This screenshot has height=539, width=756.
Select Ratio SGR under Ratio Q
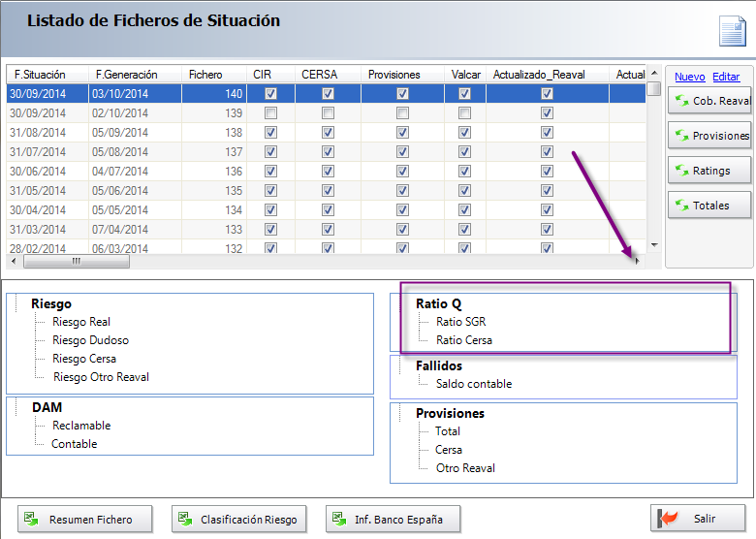461,322
